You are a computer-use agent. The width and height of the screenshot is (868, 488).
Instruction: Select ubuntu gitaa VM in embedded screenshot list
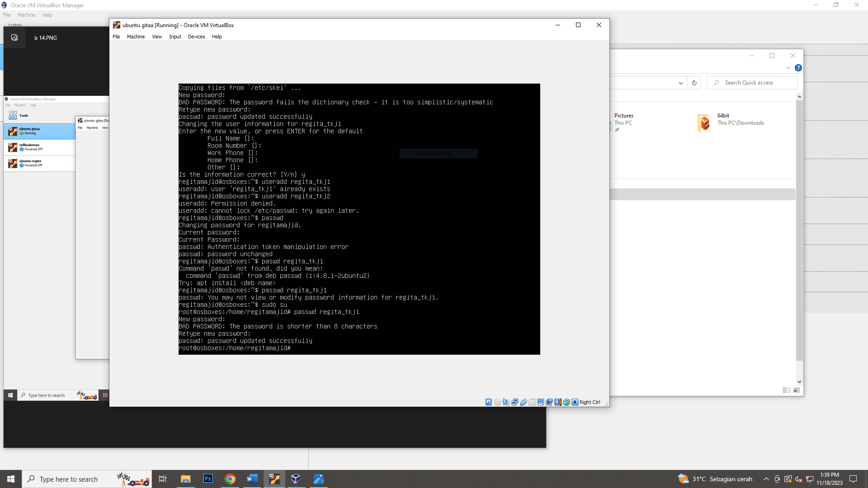pos(40,131)
